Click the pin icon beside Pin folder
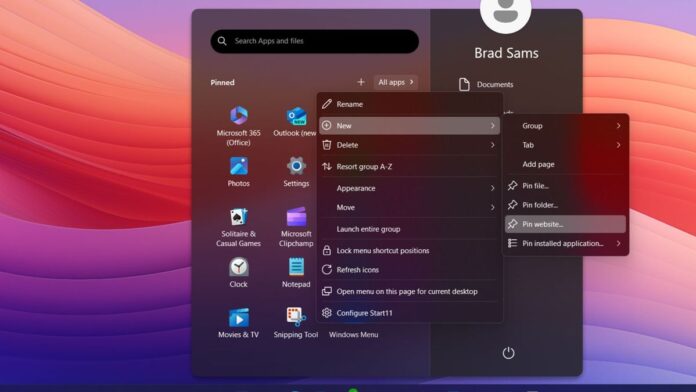Screen dimensions: 696x392 tap(512, 205)
